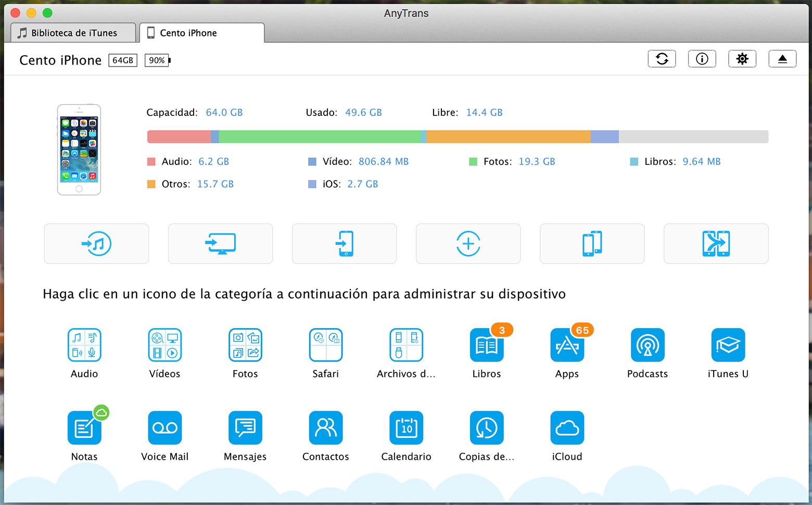Click the 64GB capacity badge
812x505 pixels.
point(123,60)
